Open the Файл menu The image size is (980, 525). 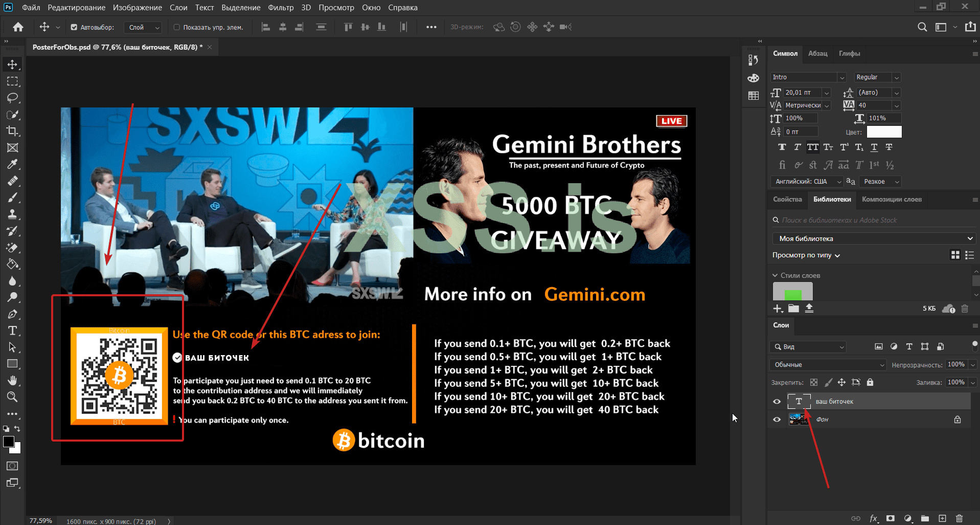(31, 8)
